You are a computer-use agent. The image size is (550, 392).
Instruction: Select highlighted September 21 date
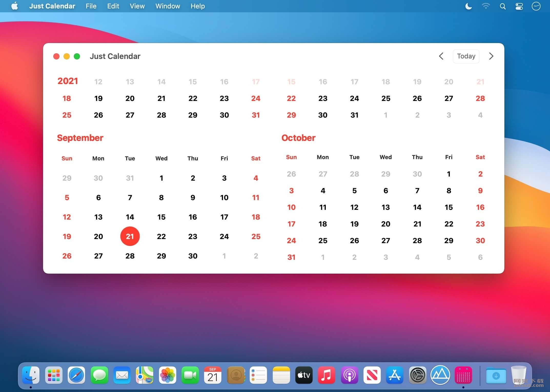click(130, 236)
